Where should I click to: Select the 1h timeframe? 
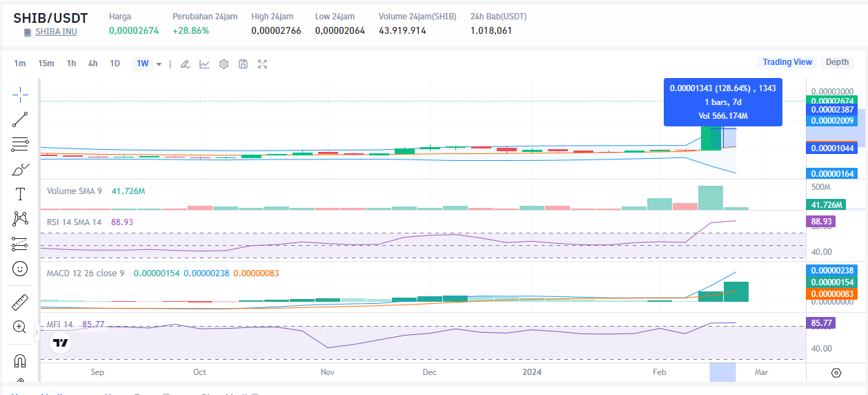pyautogui.click(x=71, y=64)
